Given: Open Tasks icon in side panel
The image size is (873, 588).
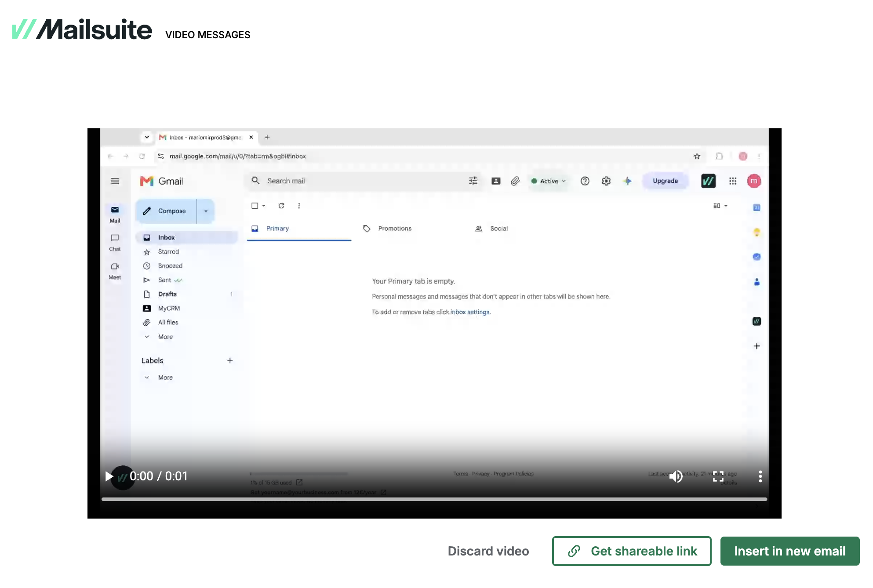Looking at the screenshot, I should [x=757, y=257].
